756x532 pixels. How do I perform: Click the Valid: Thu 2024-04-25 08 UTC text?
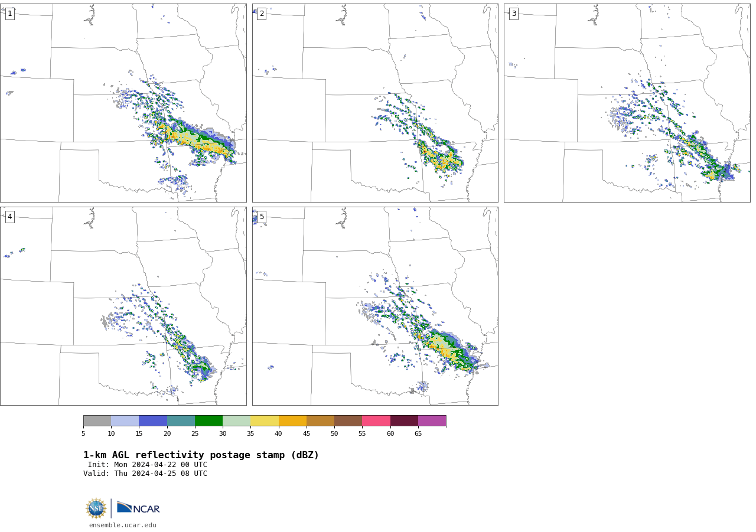tap(145, 474)
